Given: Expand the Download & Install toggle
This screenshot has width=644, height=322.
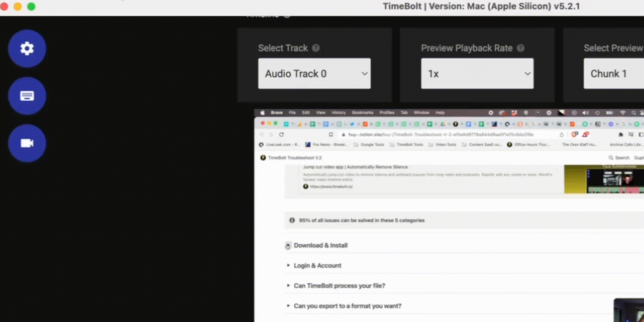Looking at the screenshot, I should click(288, 246).
